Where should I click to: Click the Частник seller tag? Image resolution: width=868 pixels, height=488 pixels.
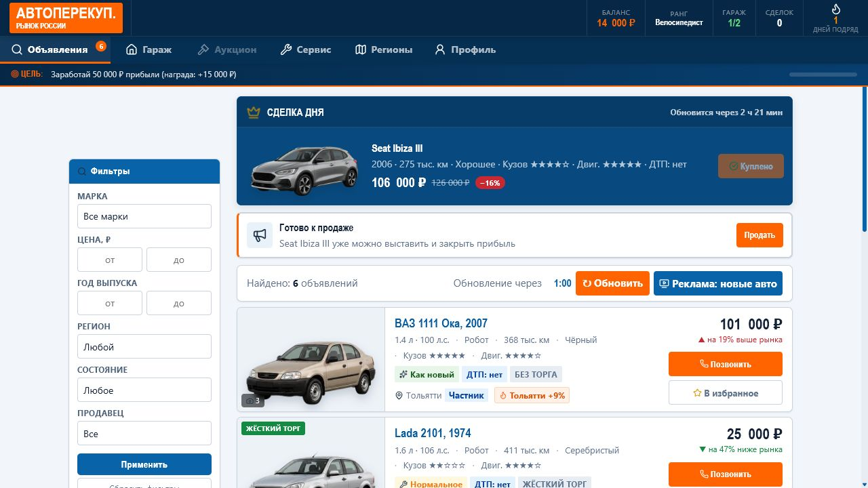click(x=467, y=395)
